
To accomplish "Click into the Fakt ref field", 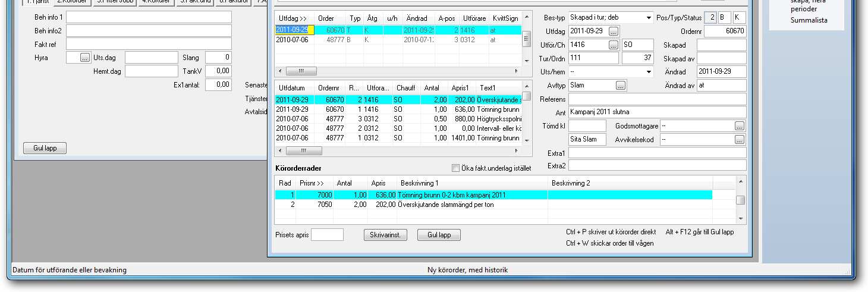I will (149, 43).
